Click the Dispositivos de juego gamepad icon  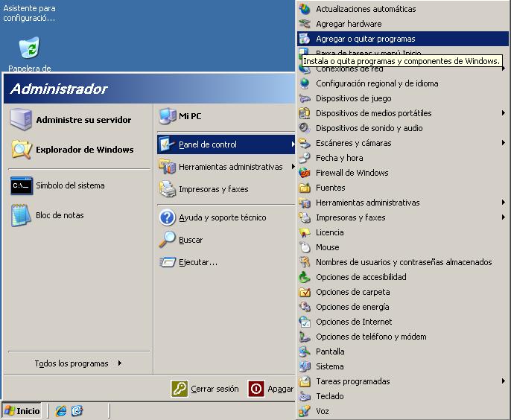coord(305,98)
